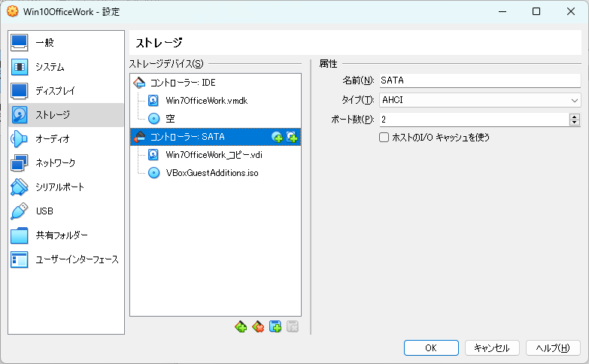
Task: Click the 一般 monitor icon
Action: tap(19, 42)
